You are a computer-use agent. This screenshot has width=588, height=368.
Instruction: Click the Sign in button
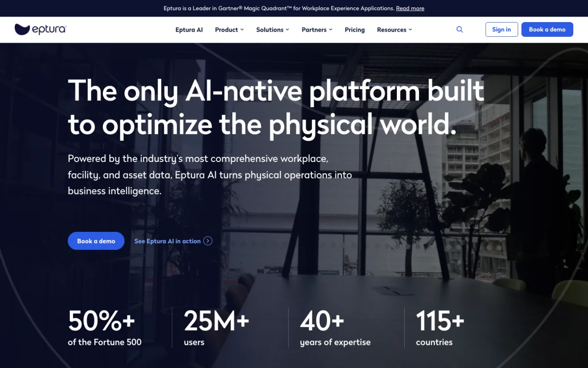(502, 29)
